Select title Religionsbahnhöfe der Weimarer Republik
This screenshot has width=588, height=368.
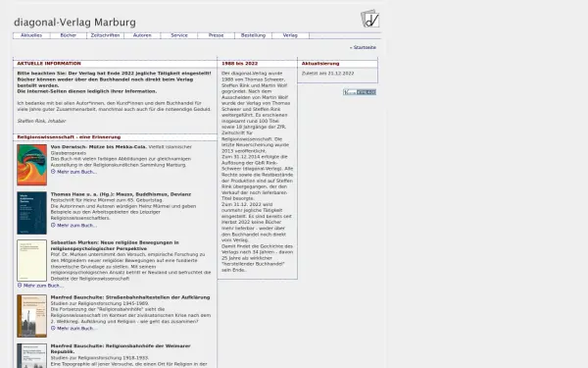click(121, 348)
